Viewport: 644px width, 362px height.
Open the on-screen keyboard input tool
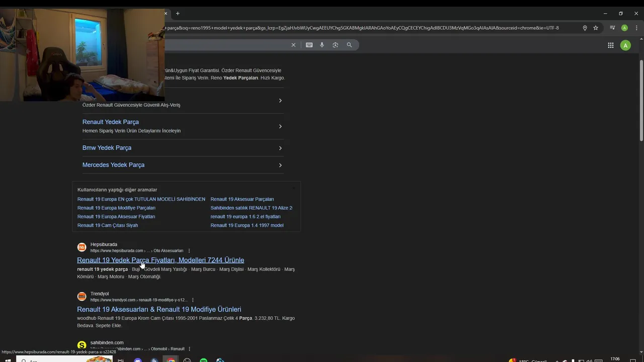pyautogui.click(x=309, y=45)
